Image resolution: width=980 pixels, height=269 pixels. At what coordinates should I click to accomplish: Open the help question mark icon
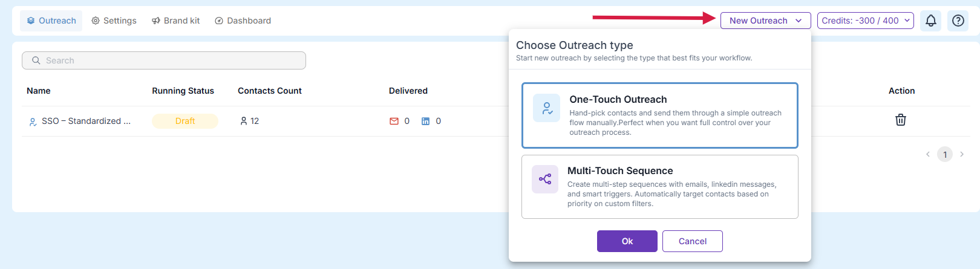click(958, 21)
